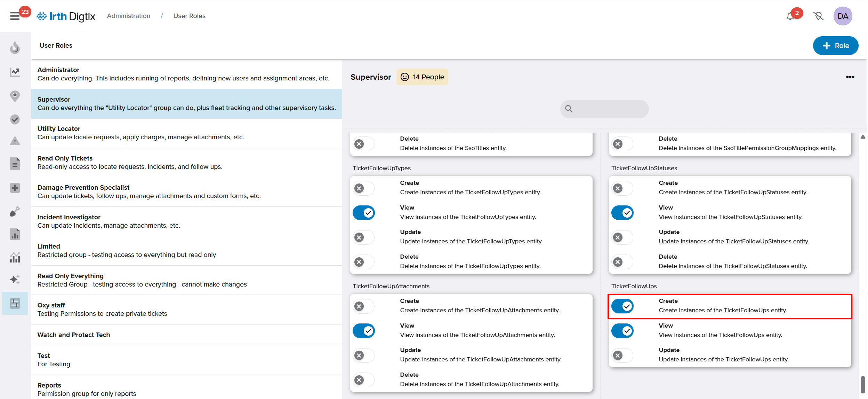Disable Create permission for TicketFollowUps
Image resolution: width=868 pixels, height=399 pixels.
pyautogui.click(x=622, y=306)
